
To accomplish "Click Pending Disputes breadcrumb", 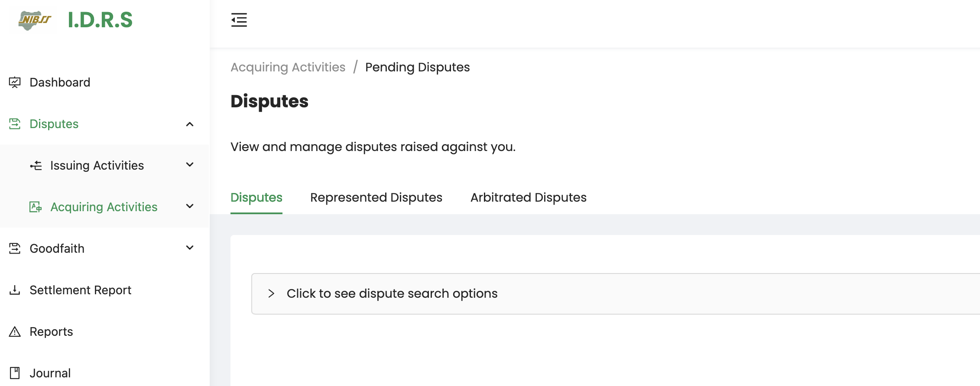I will click(417, 68).
